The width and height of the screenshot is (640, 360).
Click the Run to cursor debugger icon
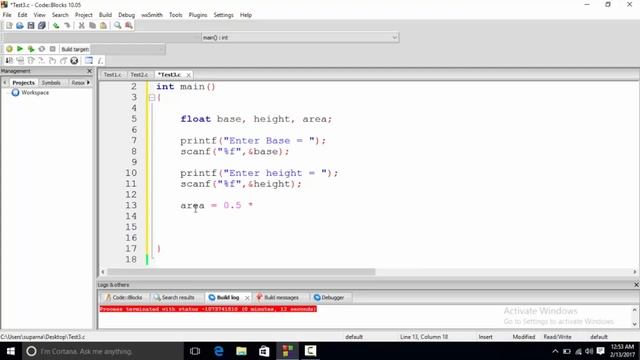[x=20, y=61]
